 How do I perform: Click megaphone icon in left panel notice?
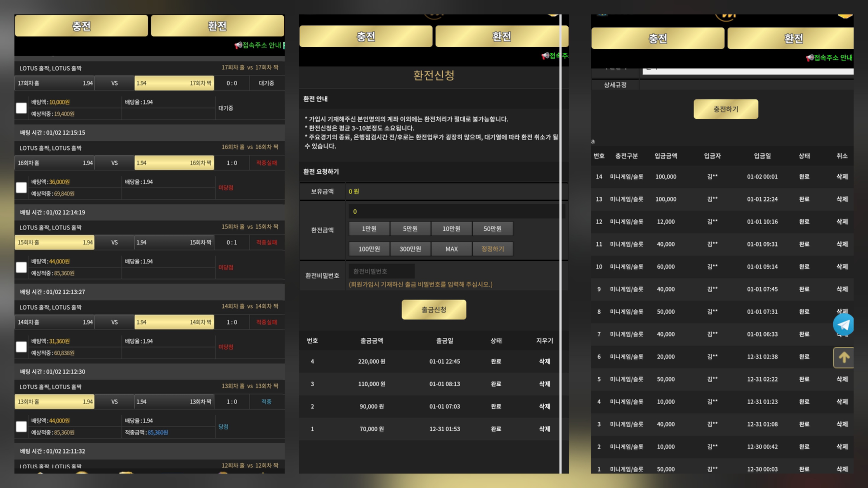tap(238, 45)
